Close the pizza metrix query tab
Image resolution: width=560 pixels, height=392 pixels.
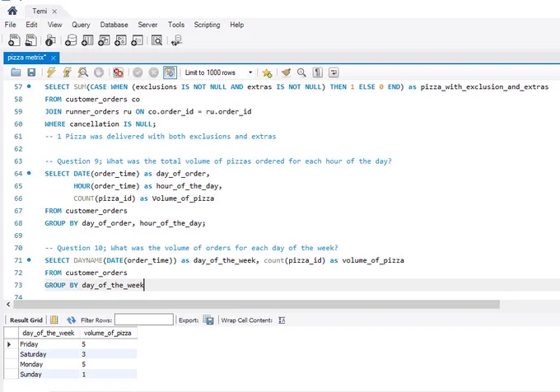coord(54,58)
